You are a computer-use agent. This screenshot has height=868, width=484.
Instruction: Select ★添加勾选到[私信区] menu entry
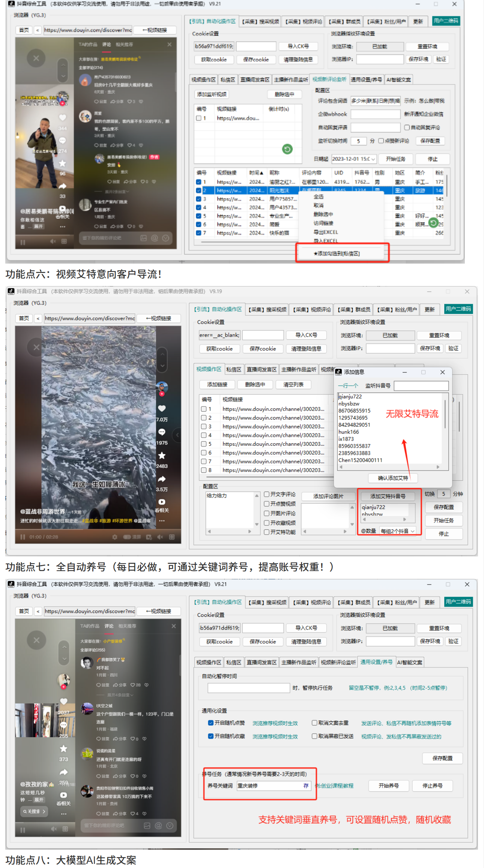pyautogui.click(x=337, y=254)
